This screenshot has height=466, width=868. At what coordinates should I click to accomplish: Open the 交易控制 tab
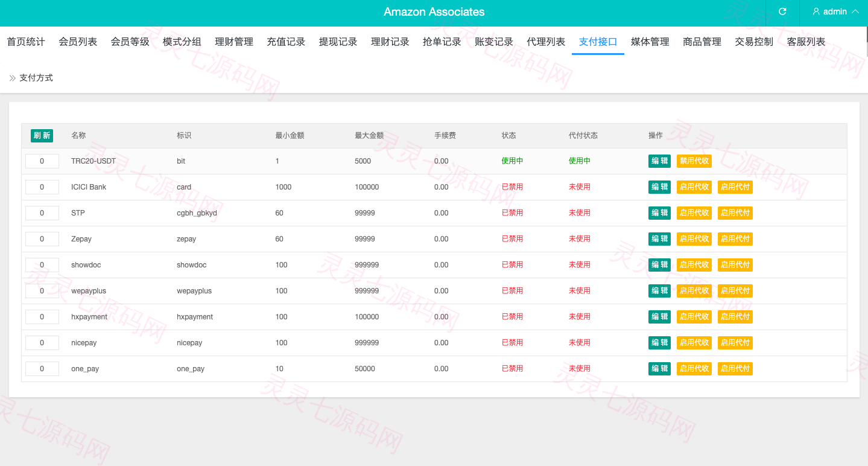tap(754, 42)
